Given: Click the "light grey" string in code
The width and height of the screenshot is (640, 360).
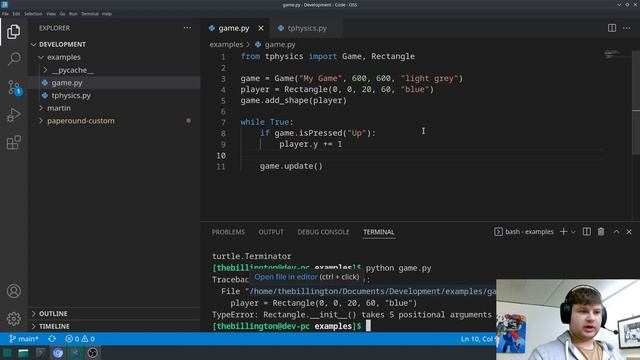Looking at the screenshot, I should 429,78.
